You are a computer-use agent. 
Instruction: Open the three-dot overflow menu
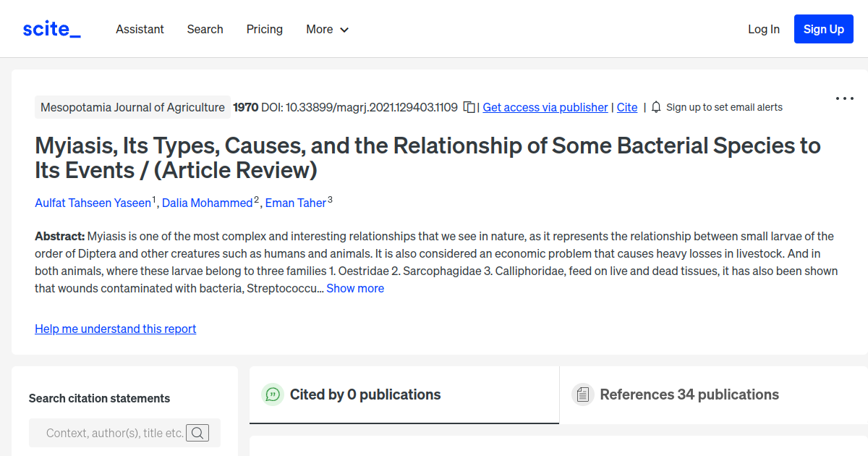[x=844, y=98]
